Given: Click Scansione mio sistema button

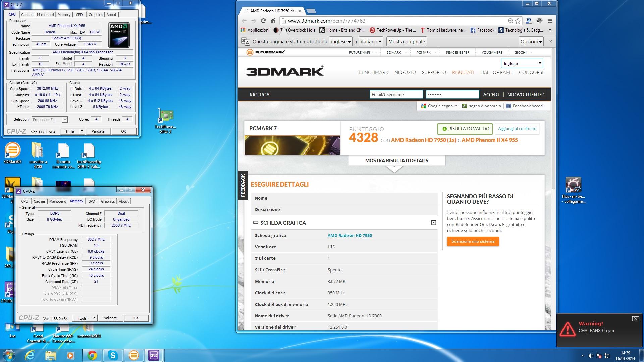Looking at the screenshot, I should tap(473, 241).
